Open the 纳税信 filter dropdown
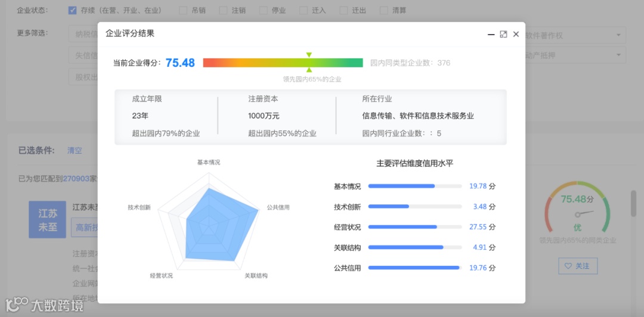The image size is (644, 317). point(83,35)
